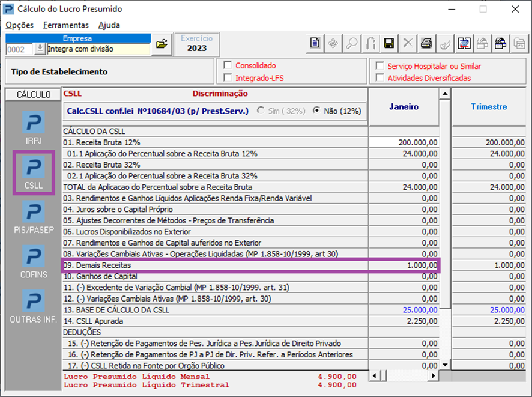The width and height of the screenshot is (532, 397).
Task: Click the Janeiro column header
Action: click(404, 106)
